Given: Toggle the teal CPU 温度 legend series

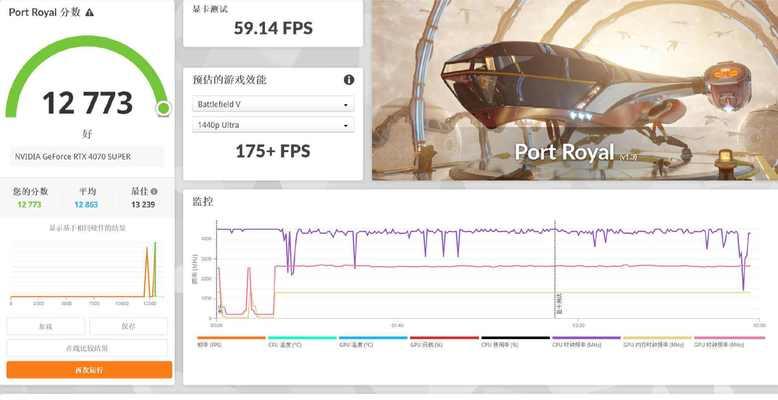Looking at the screenshot, I should point(302,341).
